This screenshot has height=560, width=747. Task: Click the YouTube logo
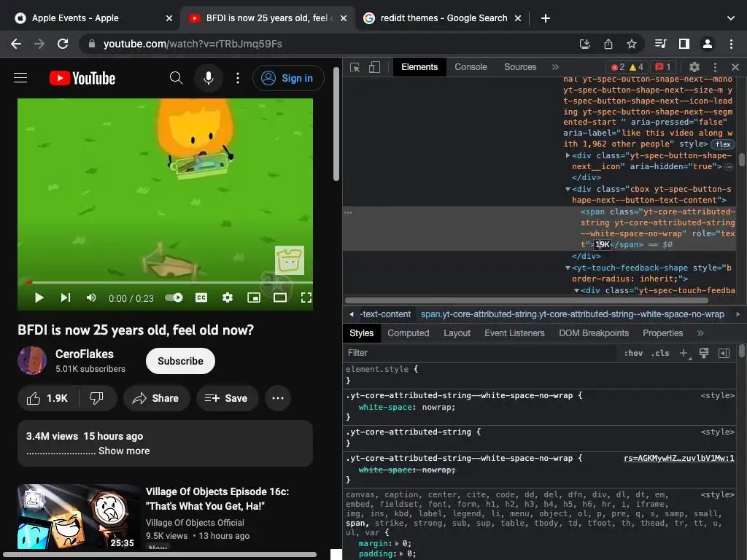(x=82, y=78)
